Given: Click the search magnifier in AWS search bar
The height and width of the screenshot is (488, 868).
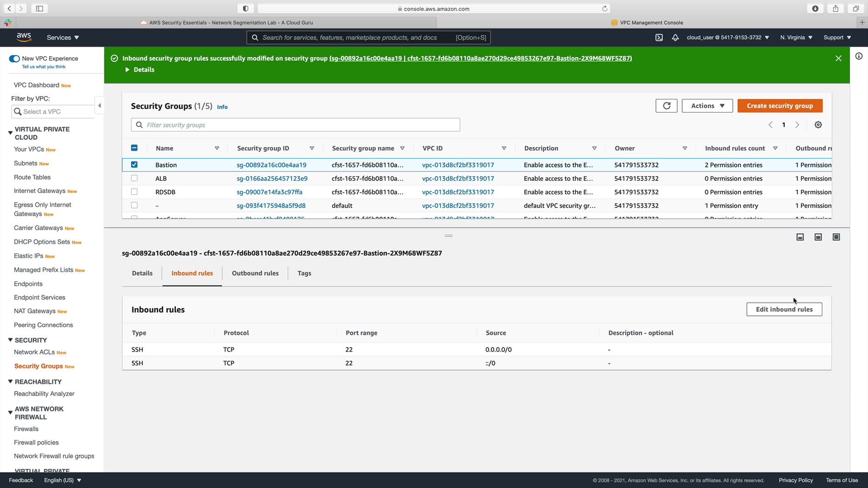Looking at the screenshot, I should click(x=255, y=38).
